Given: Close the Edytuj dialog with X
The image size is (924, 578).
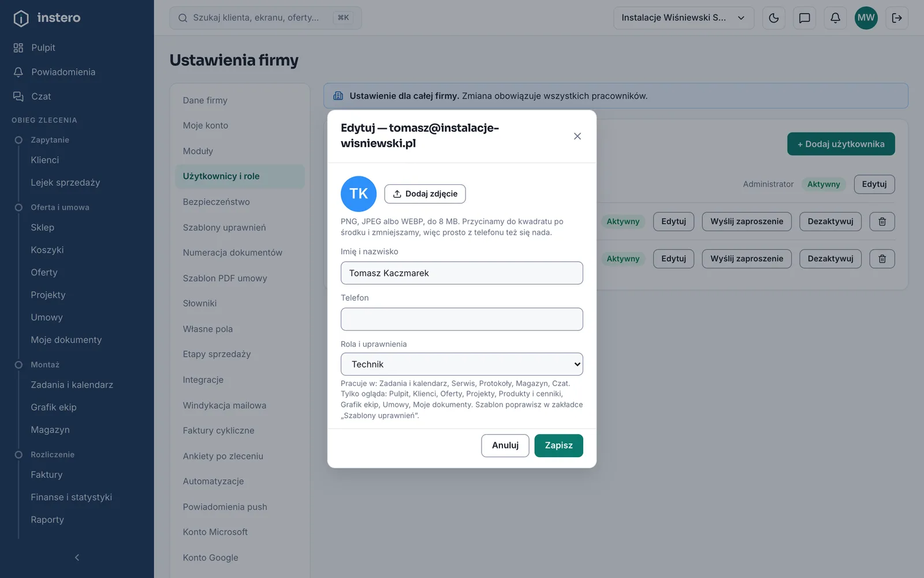Looking at the screenshot, I should pyautogui.click(x=577, y=136).
